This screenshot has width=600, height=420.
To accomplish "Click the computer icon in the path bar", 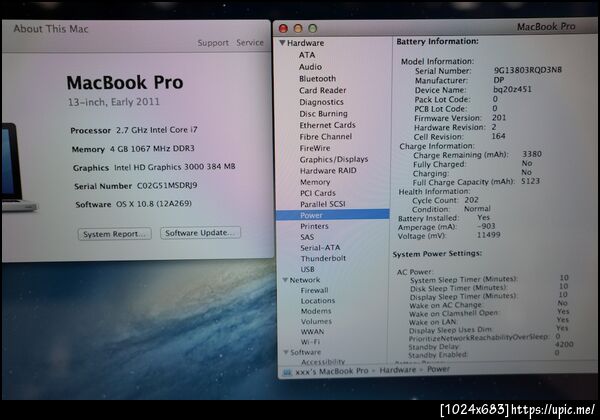I will tap(287, 372).
